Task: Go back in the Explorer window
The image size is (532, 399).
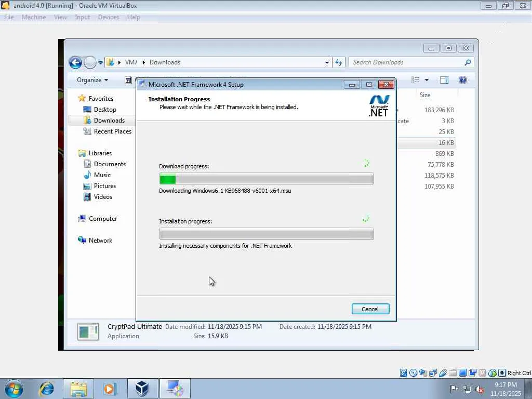Action: (x=75, y=62)
